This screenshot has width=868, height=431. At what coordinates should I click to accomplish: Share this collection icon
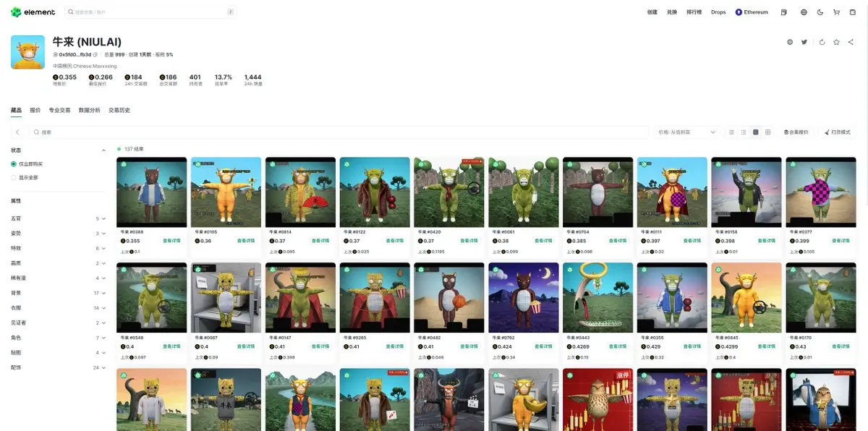(x=851, y=42)
